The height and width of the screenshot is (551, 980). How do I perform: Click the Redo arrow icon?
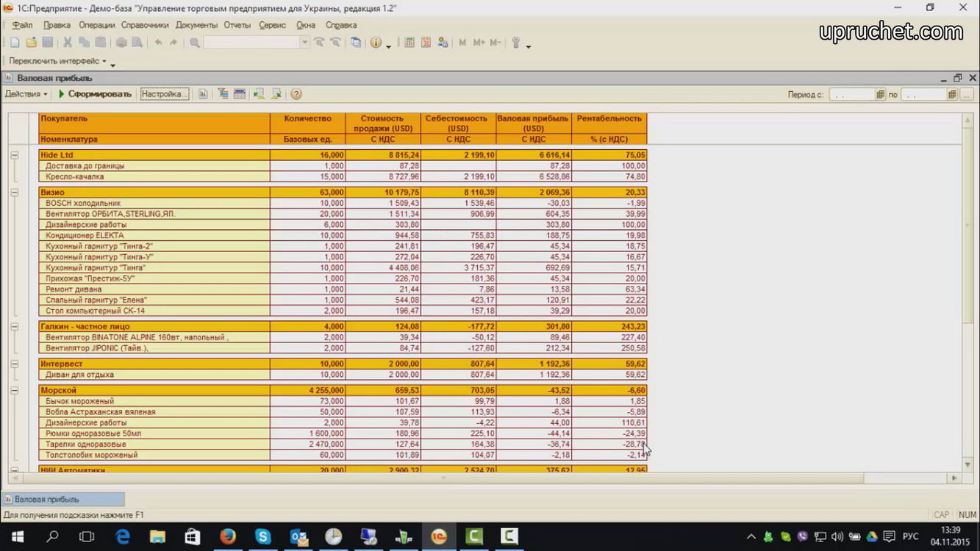coord(174,43)
